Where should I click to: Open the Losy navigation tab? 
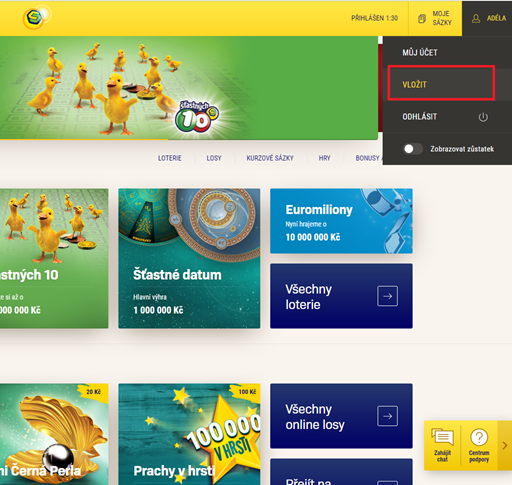(214, 158)
